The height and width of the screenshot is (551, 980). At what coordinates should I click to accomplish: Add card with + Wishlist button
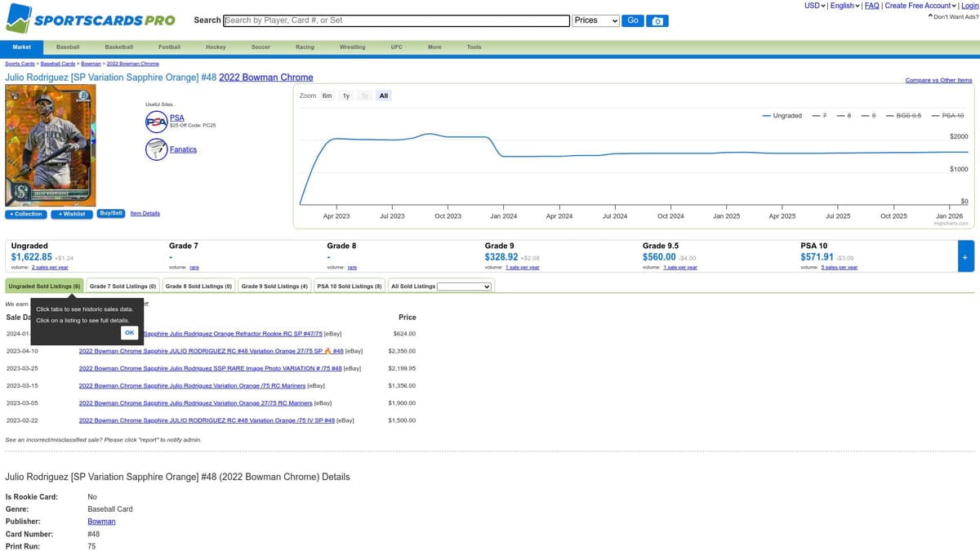coord(72,214)
